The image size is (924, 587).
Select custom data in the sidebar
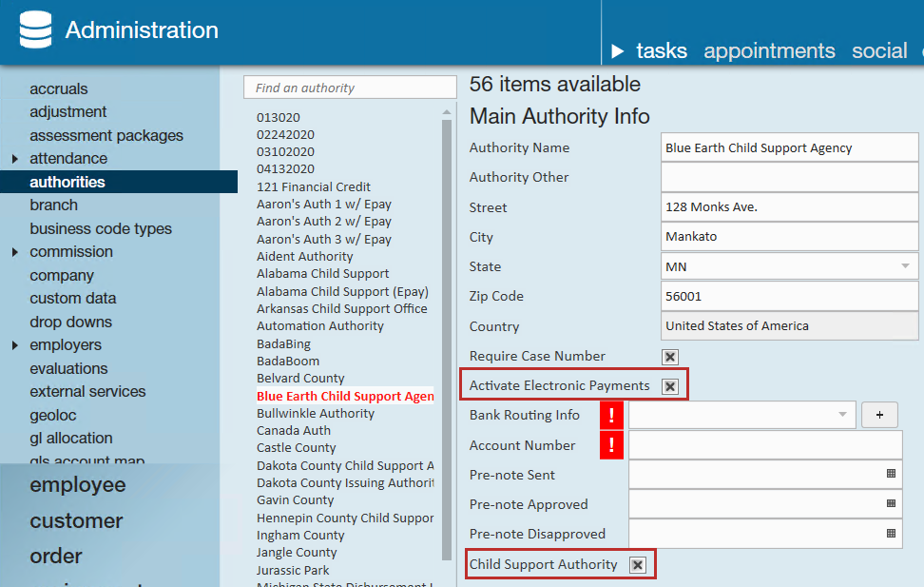coord(73,298)
